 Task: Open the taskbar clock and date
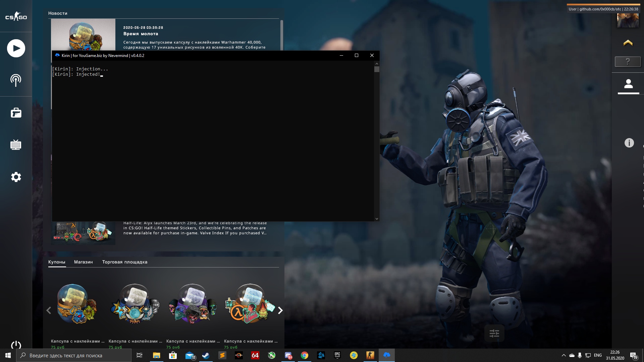(615, 355)
